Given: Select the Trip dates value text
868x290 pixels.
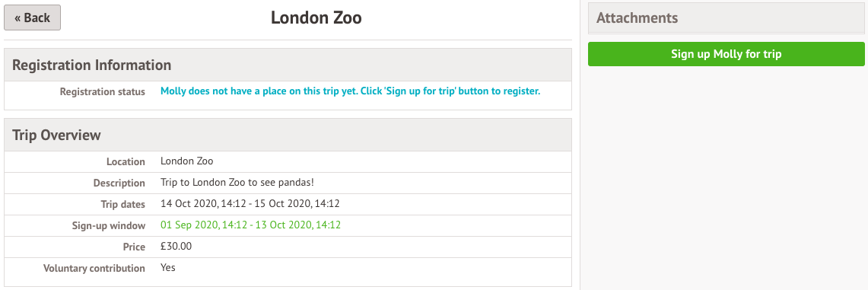Looking at the screenshot, I should pyautogui.click(x=250, y=204).
